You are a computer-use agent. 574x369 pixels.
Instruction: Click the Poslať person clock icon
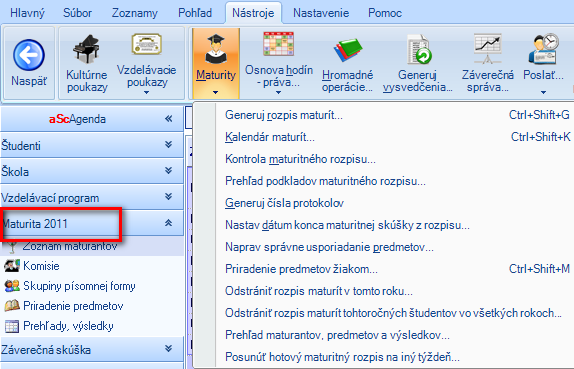click(543, 48)
